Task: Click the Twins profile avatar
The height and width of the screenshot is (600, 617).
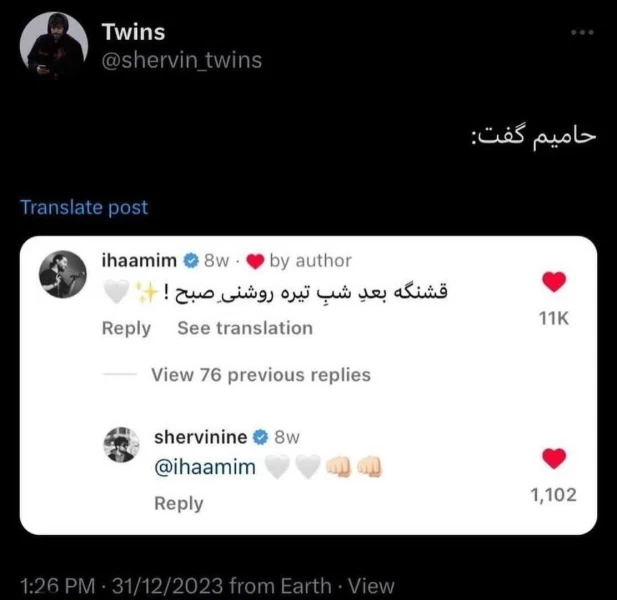Action: point(54,45)
